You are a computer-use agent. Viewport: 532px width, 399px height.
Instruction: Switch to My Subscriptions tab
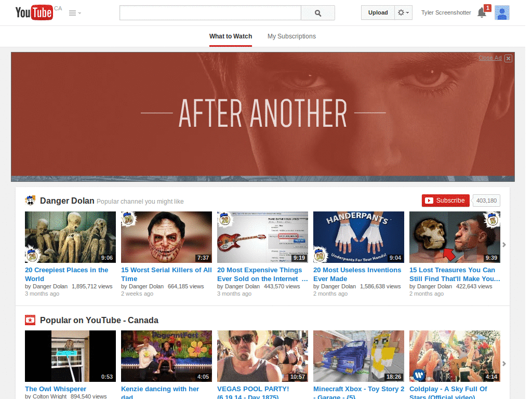(x=291, y=36)
